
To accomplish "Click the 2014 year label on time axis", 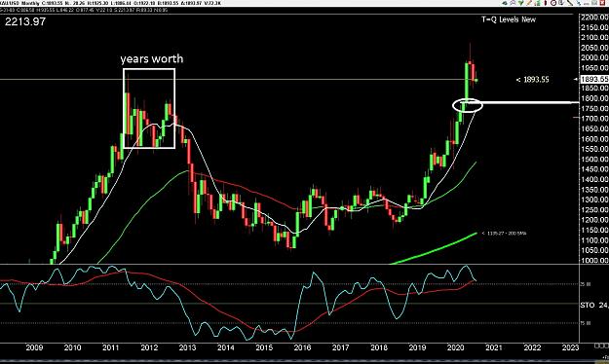I will [226, 347].
